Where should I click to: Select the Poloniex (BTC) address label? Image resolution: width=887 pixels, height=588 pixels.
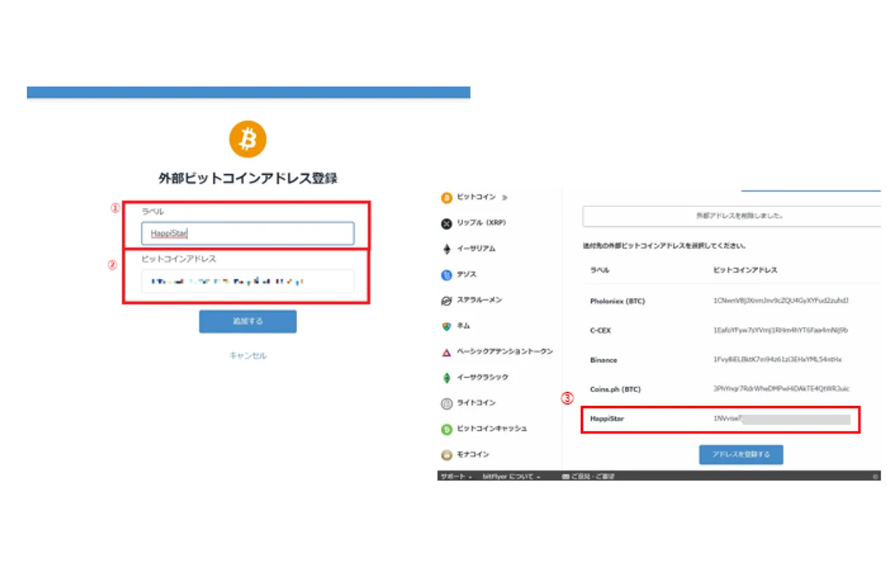pyautogui.click(x=617, y=301)
